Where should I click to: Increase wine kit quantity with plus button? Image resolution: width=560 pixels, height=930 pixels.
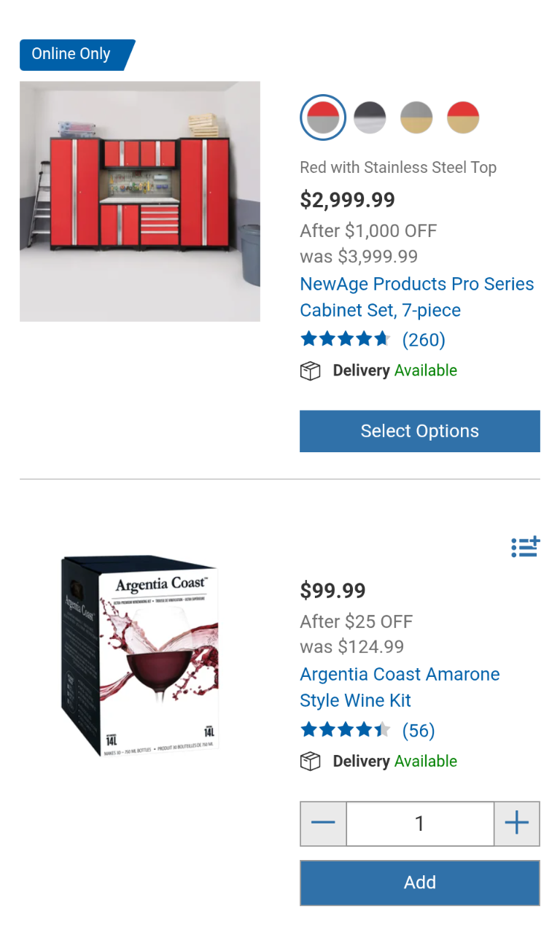(x=516, y=824)
